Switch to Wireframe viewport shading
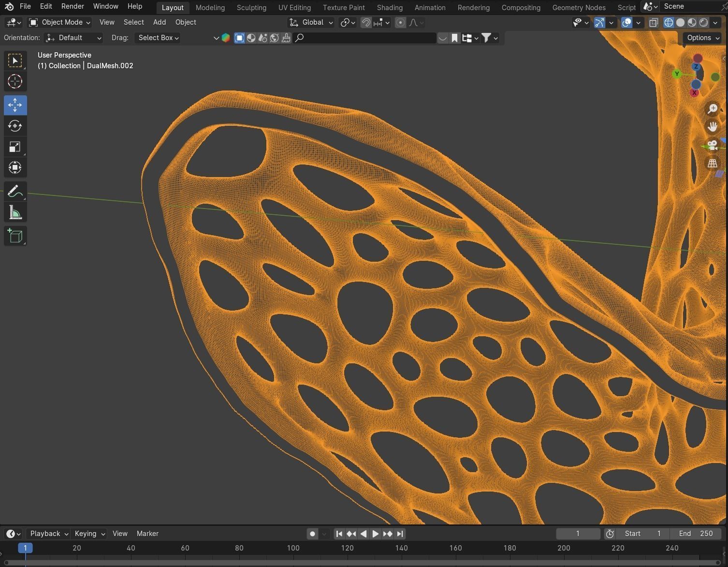The image size is (728, 567). tap(669, 22)
